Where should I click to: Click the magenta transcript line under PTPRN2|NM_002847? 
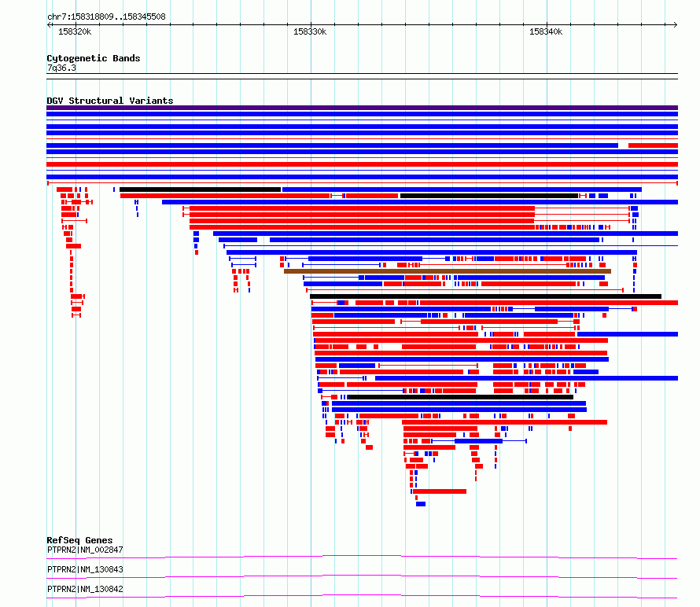362,557
